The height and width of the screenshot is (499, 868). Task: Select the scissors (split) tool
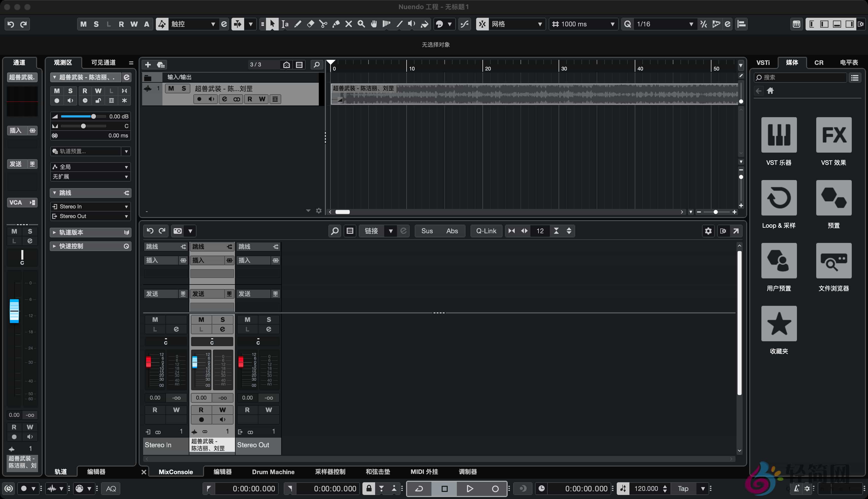coord(323,24)
